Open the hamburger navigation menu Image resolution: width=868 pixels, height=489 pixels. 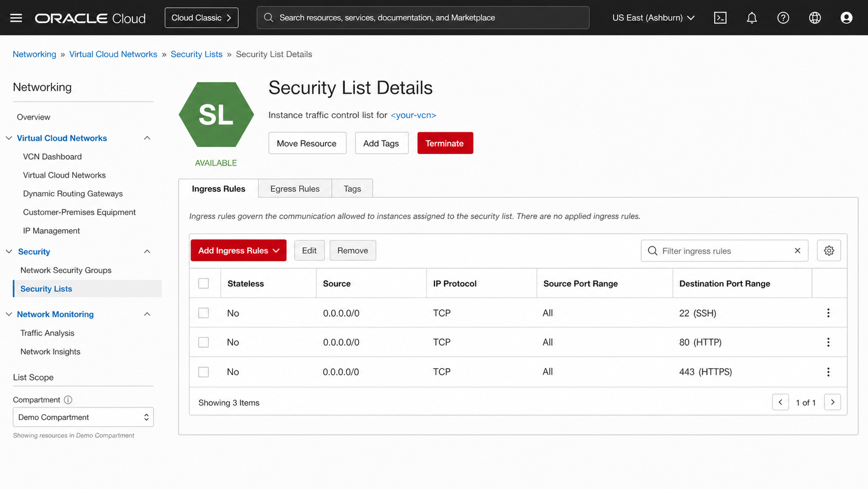point(16,18)
